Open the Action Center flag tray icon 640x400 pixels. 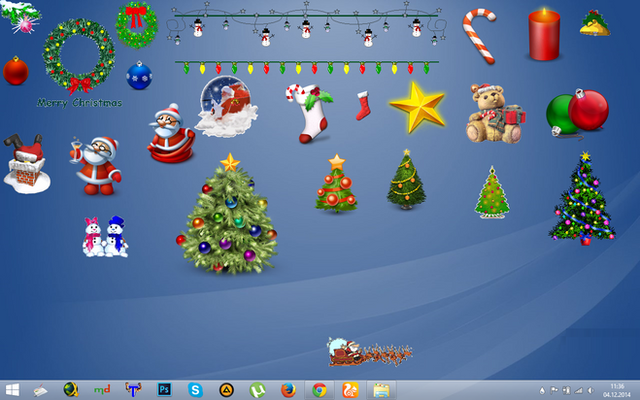click(554, 391)
